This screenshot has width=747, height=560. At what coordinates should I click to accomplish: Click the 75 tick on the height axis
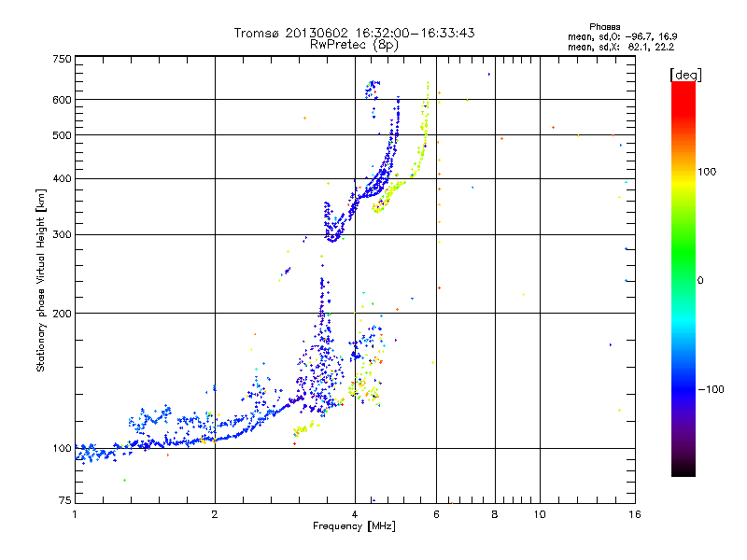click(65, 502)
